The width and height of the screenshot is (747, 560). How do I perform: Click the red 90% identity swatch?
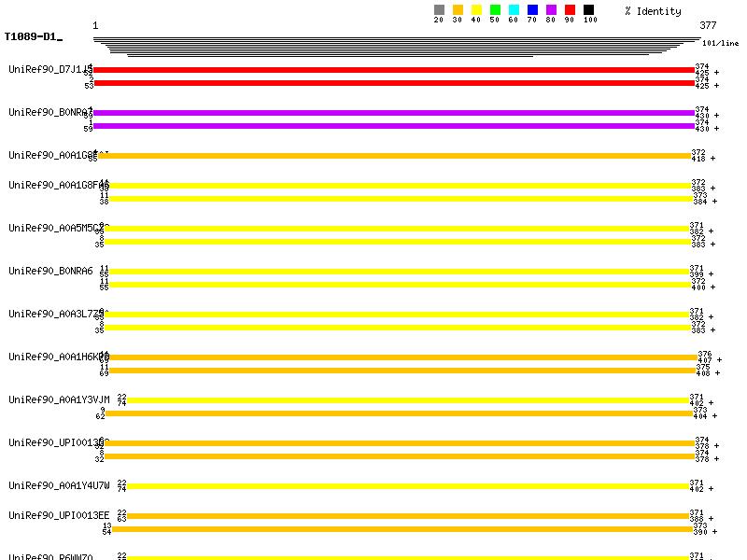coord(570,10)
